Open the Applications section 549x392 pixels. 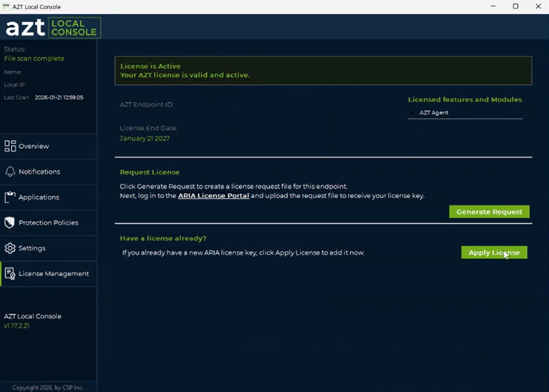pos(49,197)
